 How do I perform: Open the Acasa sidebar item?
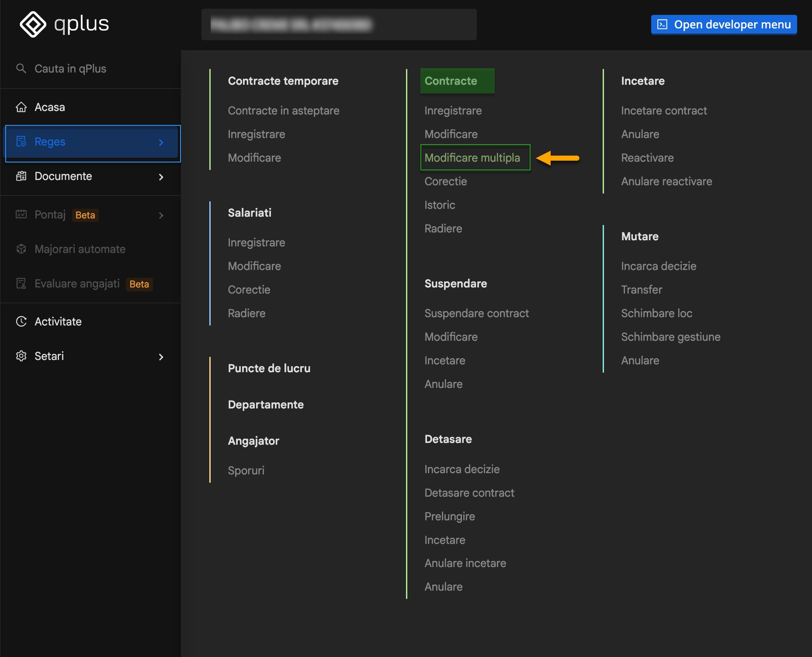90,107
